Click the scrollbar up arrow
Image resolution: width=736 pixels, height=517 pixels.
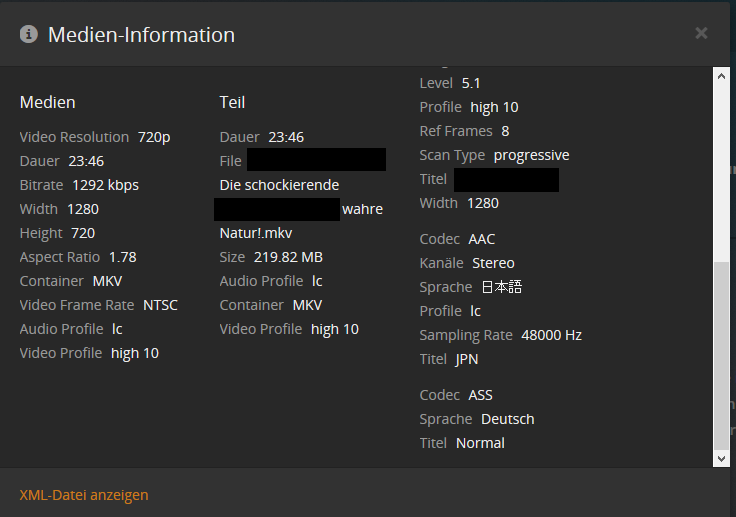click(721, 76)
